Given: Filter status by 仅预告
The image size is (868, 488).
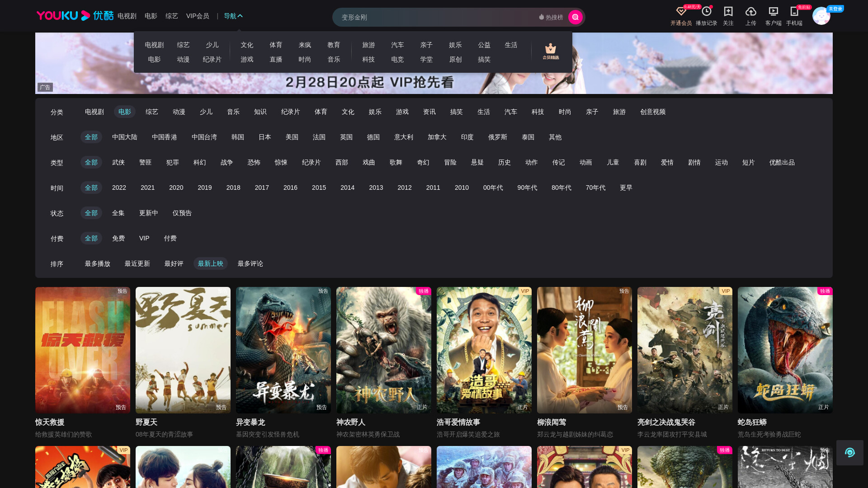Looking at the screenshot, I should (182, 213).
